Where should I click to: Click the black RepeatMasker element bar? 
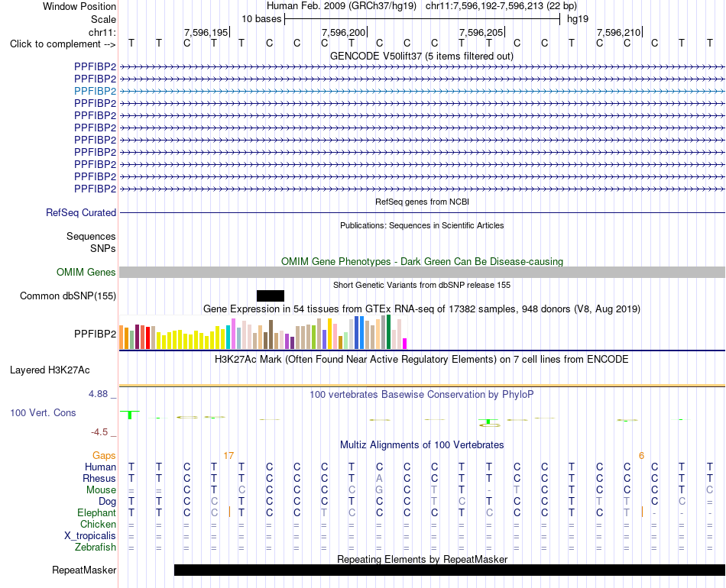449,570
